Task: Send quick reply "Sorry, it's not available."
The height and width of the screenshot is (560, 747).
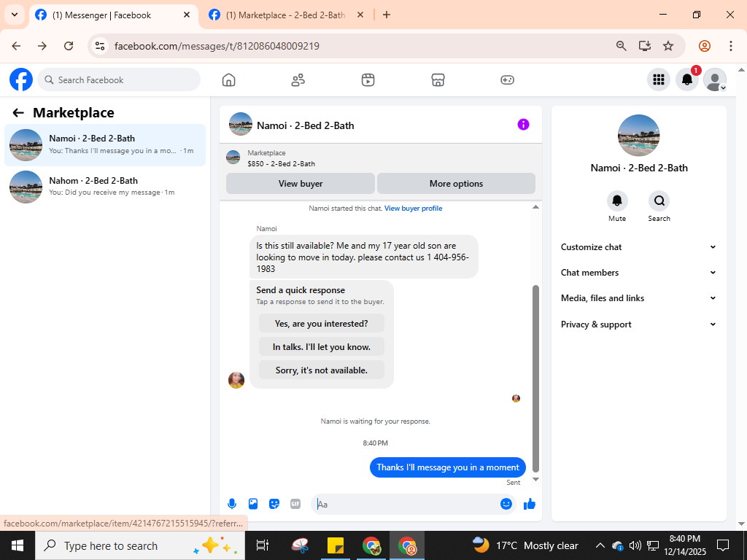Action: [x=322, y=370]
